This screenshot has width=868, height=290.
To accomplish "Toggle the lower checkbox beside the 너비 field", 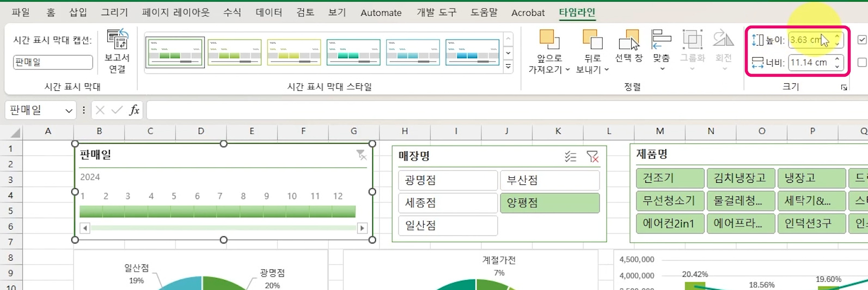I will [x=862, y=63].
